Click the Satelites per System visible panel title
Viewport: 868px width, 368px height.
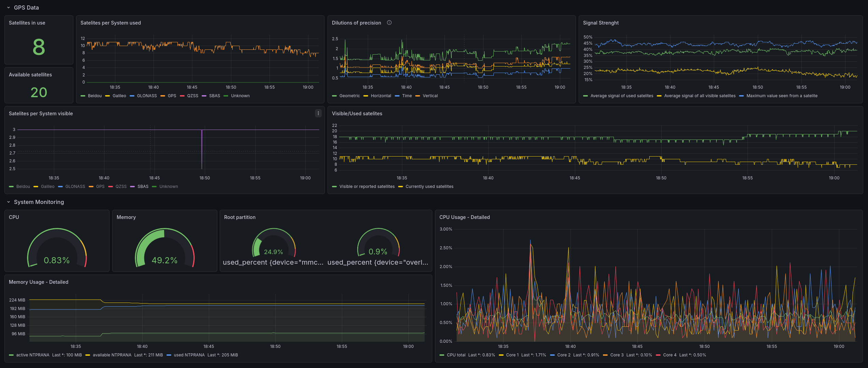coord(41,114)
